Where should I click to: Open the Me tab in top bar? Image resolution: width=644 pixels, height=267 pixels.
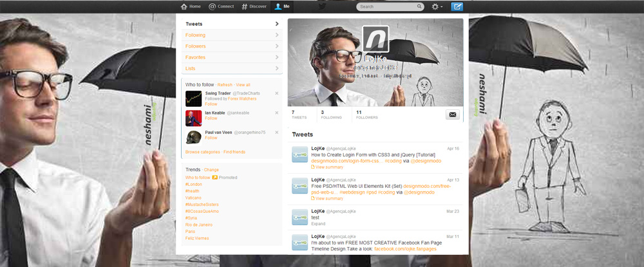pyautogui.click(x=282, y=6)
